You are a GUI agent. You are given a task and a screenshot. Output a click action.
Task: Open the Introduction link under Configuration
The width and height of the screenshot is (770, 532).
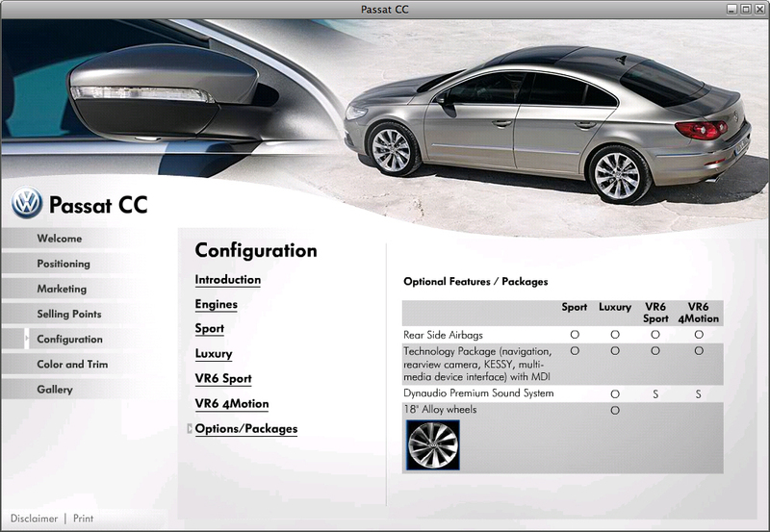[x=228, y=280]
